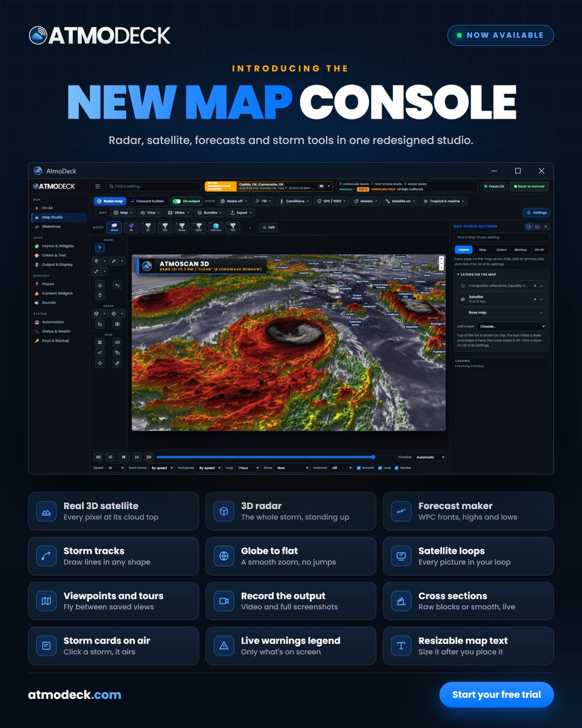Select the Hail Size quick preset
Viewport: 582px width, 728px height.
215,227
